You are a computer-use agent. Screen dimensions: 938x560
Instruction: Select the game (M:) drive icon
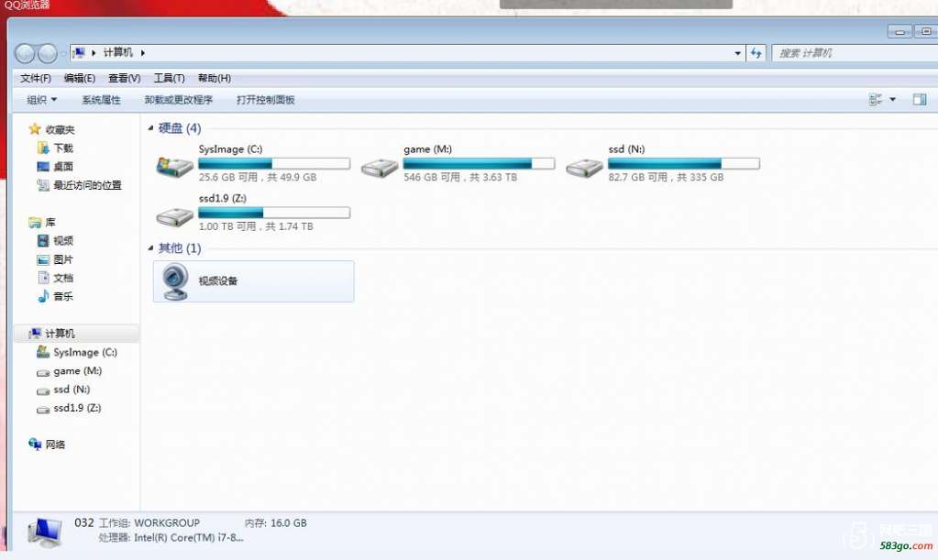point(380,168)
